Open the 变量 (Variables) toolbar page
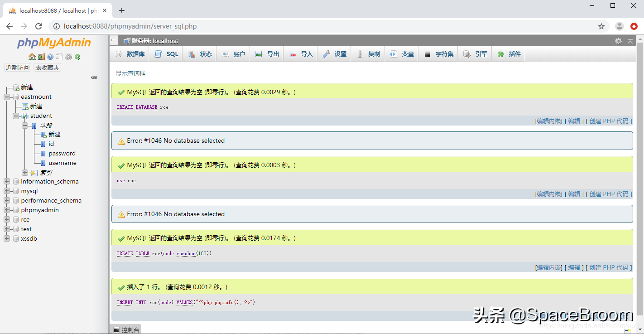Viewport: 644px width, 334px height. point(402,53)
